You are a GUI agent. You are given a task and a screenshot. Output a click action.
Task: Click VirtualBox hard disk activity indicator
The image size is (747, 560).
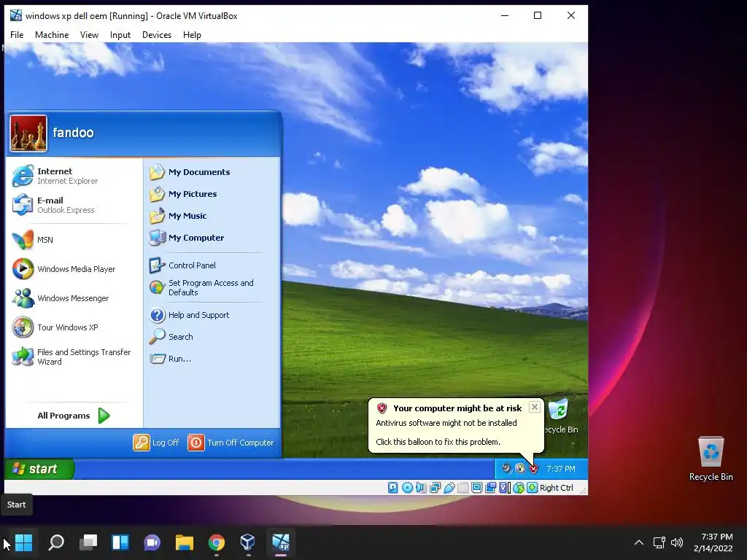[393, 488]
